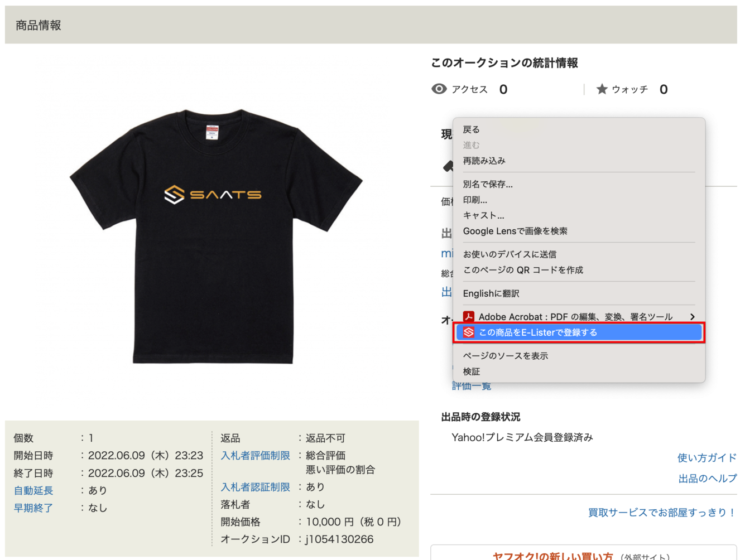The height and width of the screenshot is (560, 740).
Task: Click the star icon beside ウォッチ
Action: point(602,89)
